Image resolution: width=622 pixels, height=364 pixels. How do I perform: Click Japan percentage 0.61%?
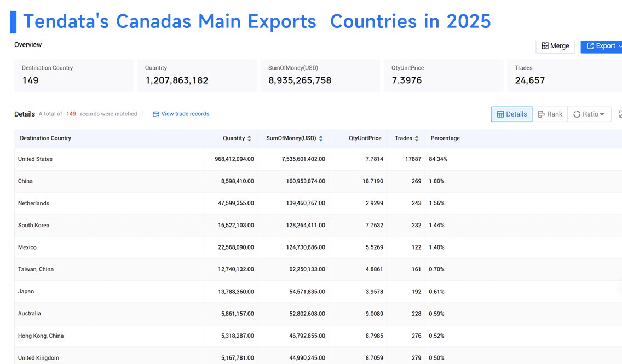click(436, 292)
